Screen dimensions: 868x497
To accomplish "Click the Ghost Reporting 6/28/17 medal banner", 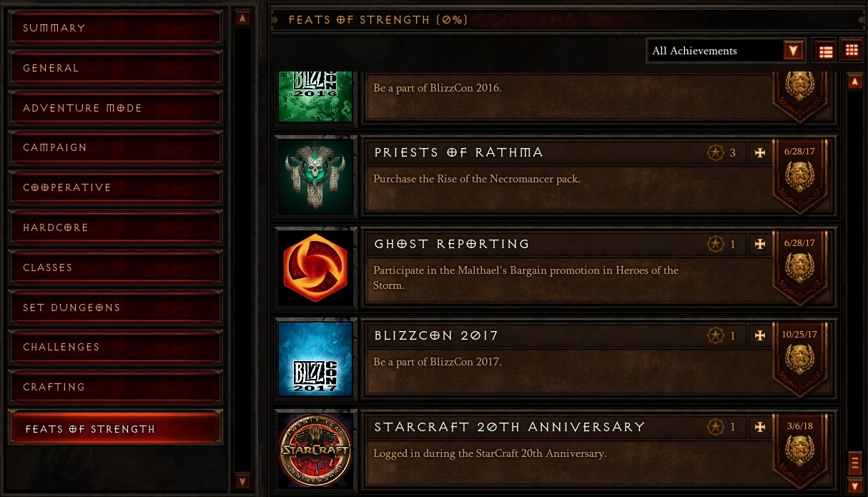I will point(799,269).
